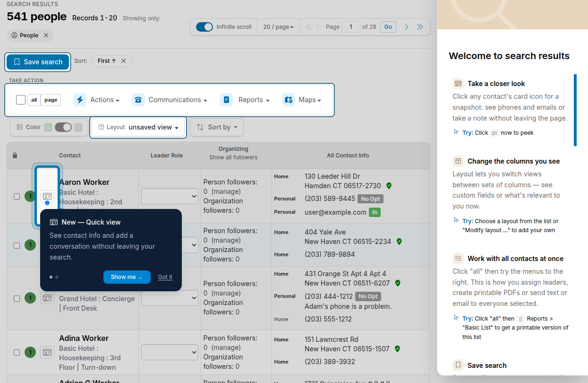
Task: Click the 'No Opt' badge for (203) 444-1212
Action: tap(368, 296)
